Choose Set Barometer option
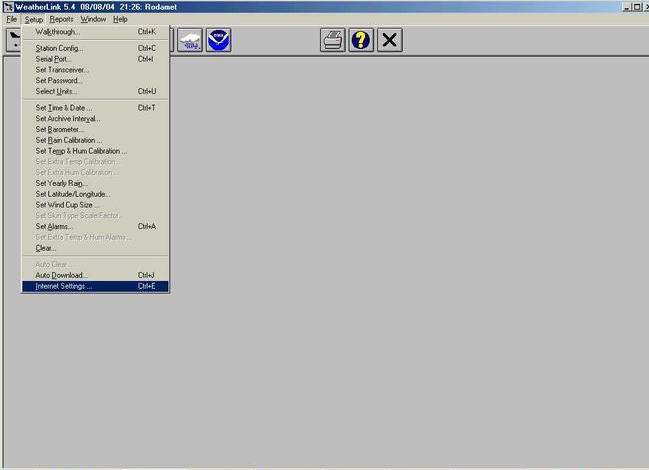 coord(95,129)
